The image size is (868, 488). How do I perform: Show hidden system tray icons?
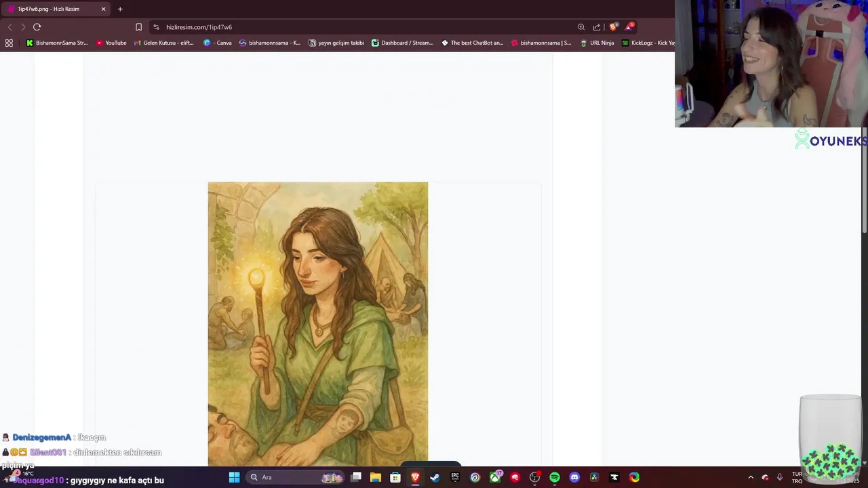pos(750,477)
